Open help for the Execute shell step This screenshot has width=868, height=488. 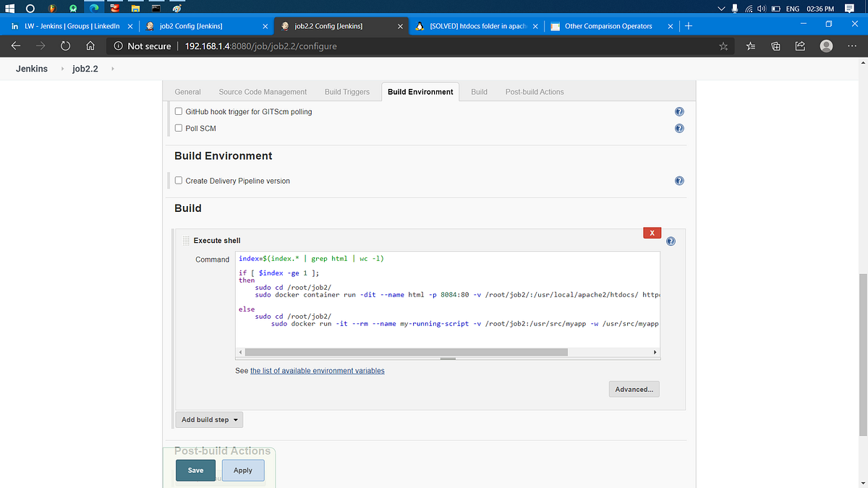tap(670, 241)
